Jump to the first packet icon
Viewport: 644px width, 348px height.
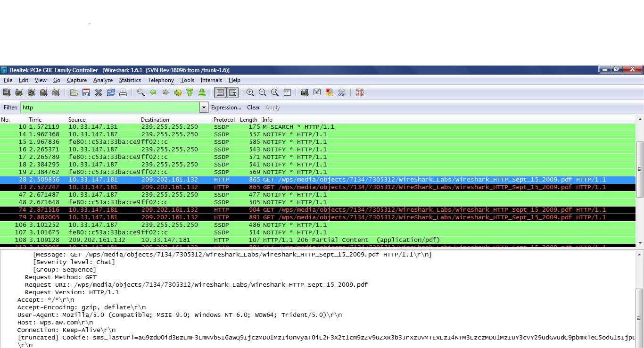[x=190, y=92]
